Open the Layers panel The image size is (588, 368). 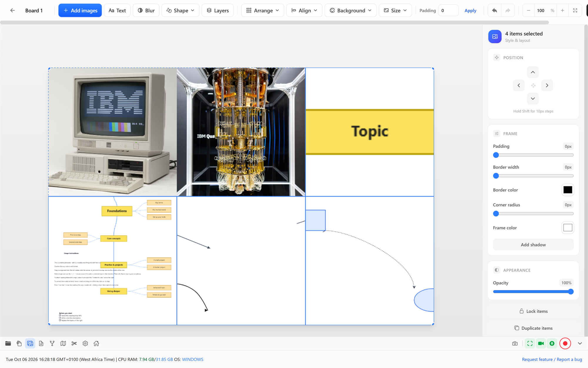(x=218, y=10)
